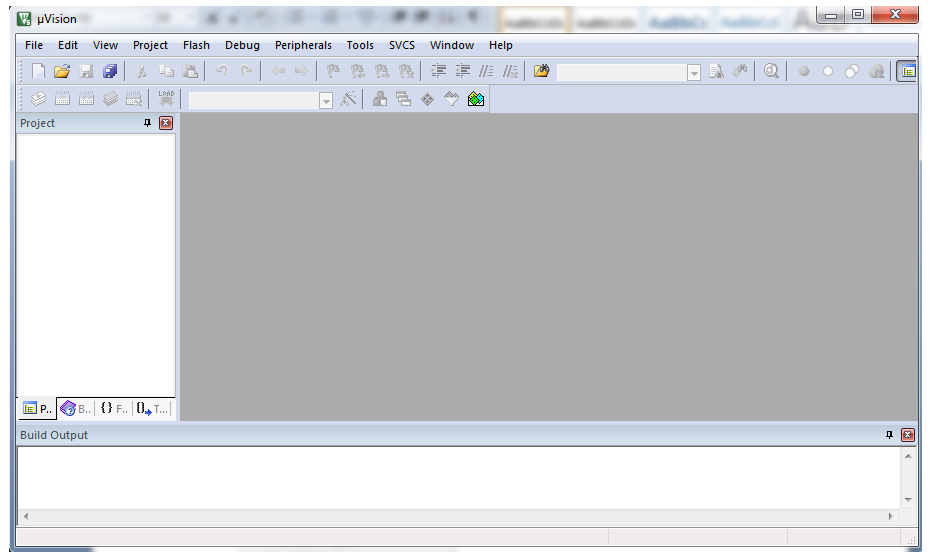Open the Peripherals menu

(303, 45)
